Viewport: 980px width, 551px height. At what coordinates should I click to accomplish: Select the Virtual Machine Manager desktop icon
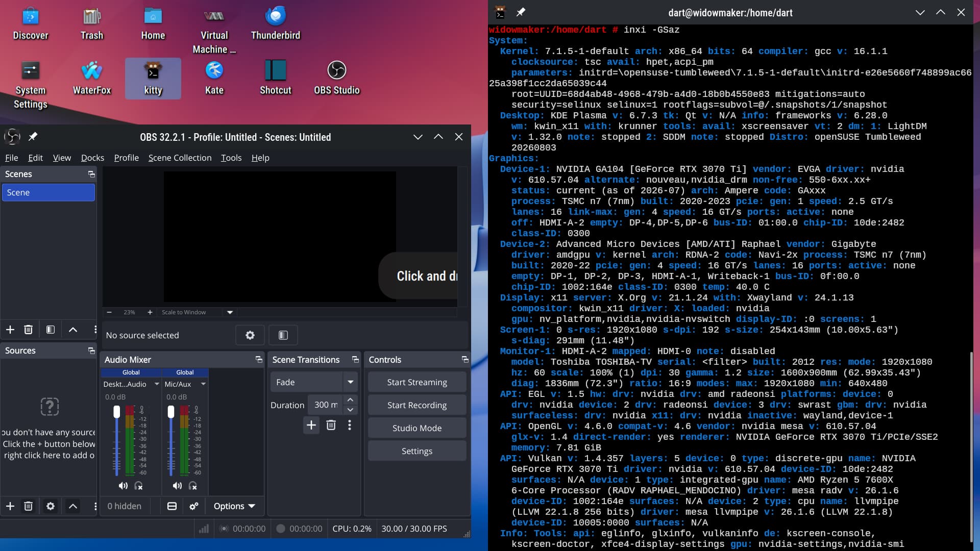tap(214, 31)
